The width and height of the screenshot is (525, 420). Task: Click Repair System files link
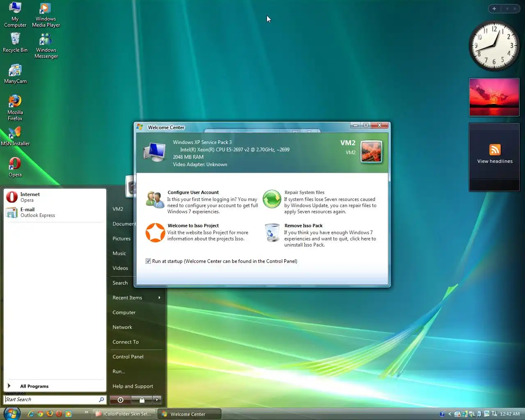pyautogui.click(x=304, y=192)
